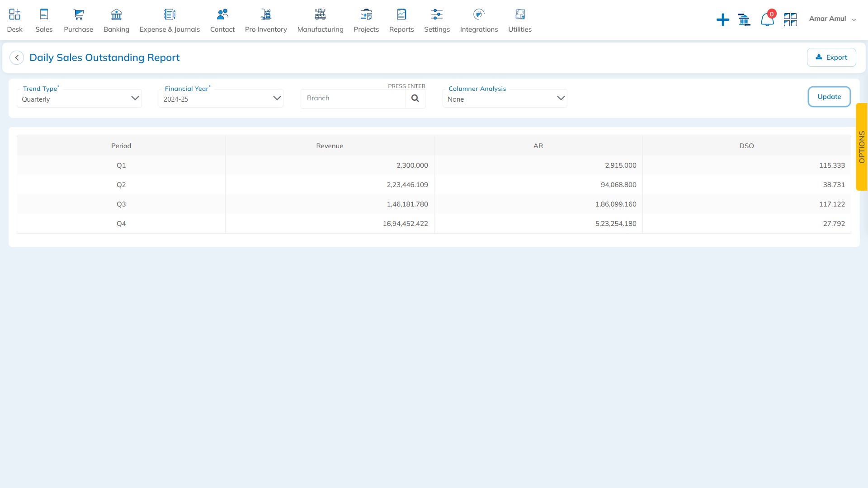This screenshot has width=868, height=488.
Task: Open the Sales module icon
Action: pos(44,14)
